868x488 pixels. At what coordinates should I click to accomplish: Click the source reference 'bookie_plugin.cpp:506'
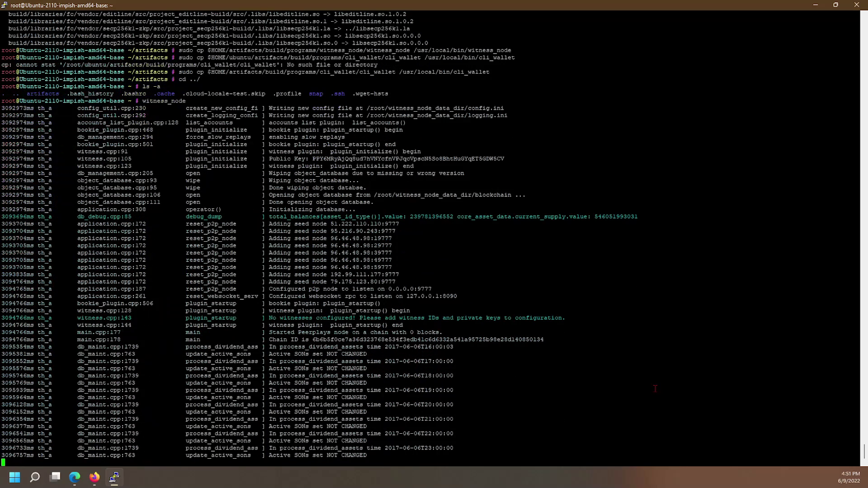[x=115, y=303]
